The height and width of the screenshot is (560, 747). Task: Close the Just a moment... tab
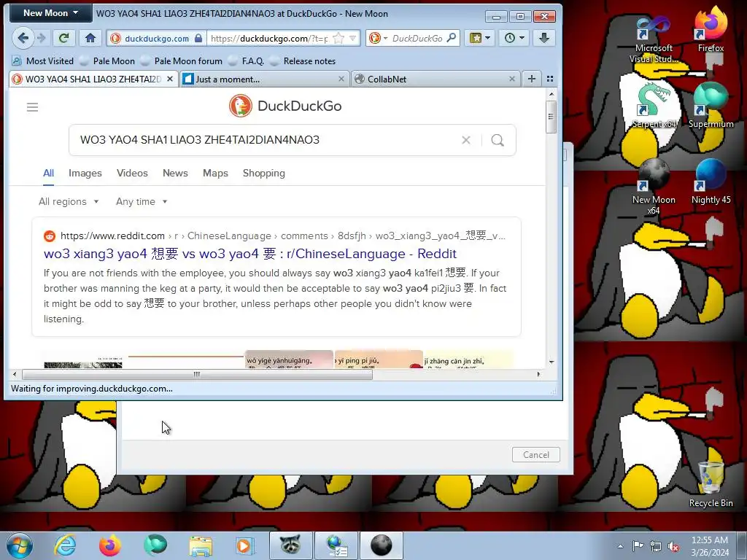pos(341,79)
